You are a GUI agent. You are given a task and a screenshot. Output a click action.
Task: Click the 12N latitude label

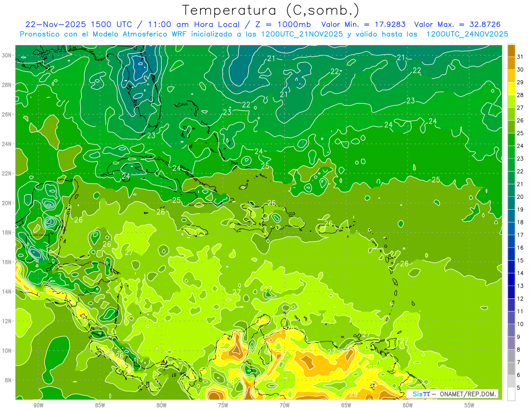pos(7,321)
